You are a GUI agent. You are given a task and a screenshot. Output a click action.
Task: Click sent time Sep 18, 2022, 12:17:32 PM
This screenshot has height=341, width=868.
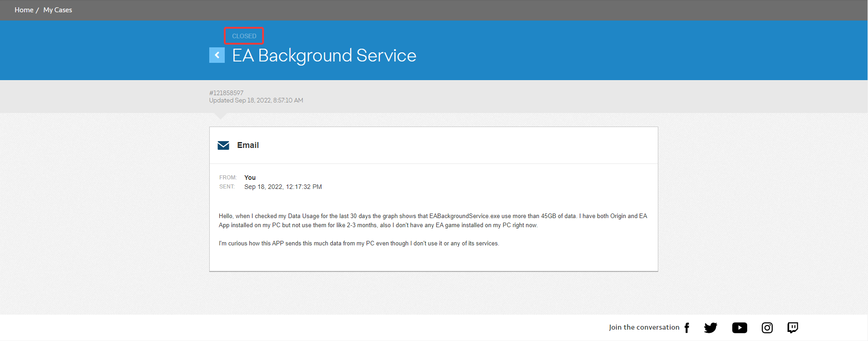point(283,187)
